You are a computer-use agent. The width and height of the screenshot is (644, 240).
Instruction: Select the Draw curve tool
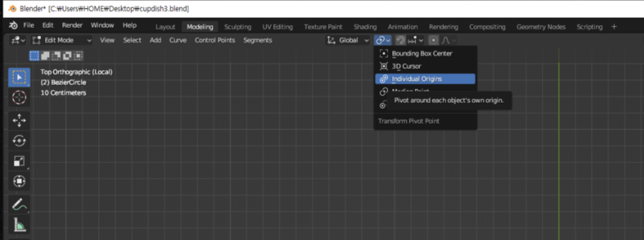click(19, 204)
